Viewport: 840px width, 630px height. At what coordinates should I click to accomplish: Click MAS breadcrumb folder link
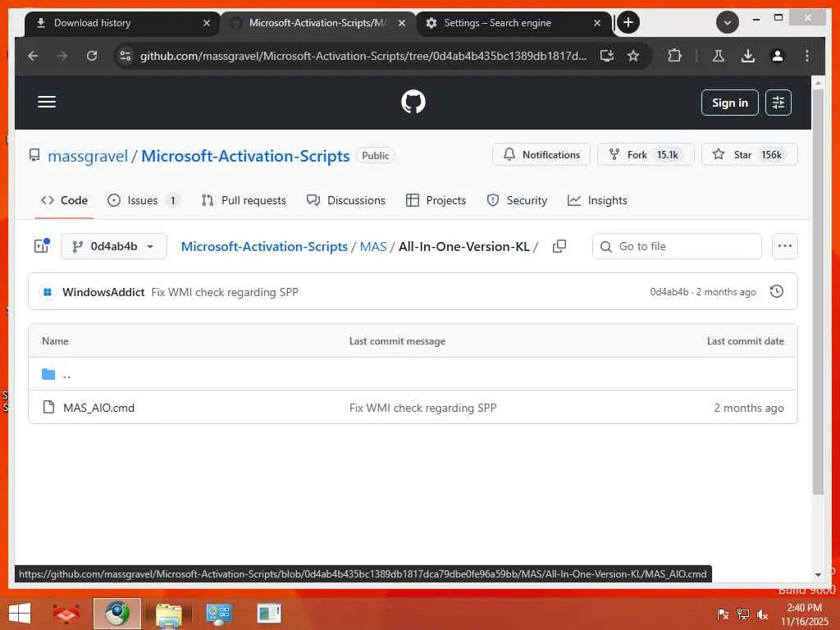click(x=373, y=246)
